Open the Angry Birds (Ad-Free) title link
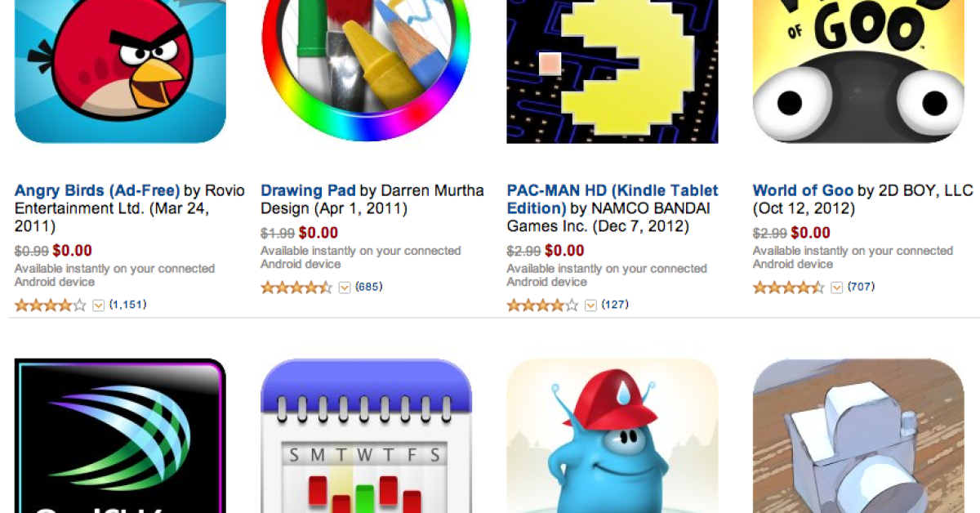Viewport: 980px width, 513px height. coord(97,190)
